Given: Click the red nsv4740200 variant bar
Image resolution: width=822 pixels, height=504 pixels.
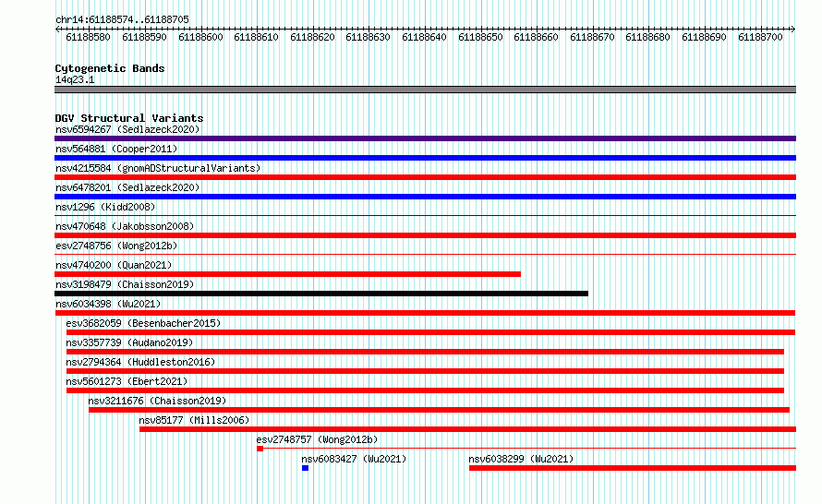Looking at the screenshot, I should coord(287,274).
